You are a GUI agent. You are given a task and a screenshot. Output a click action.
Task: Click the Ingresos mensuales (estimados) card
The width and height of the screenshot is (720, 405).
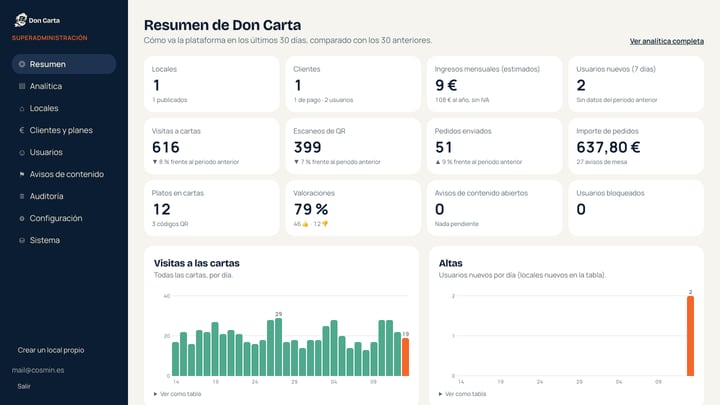click(x=495, y=84)
